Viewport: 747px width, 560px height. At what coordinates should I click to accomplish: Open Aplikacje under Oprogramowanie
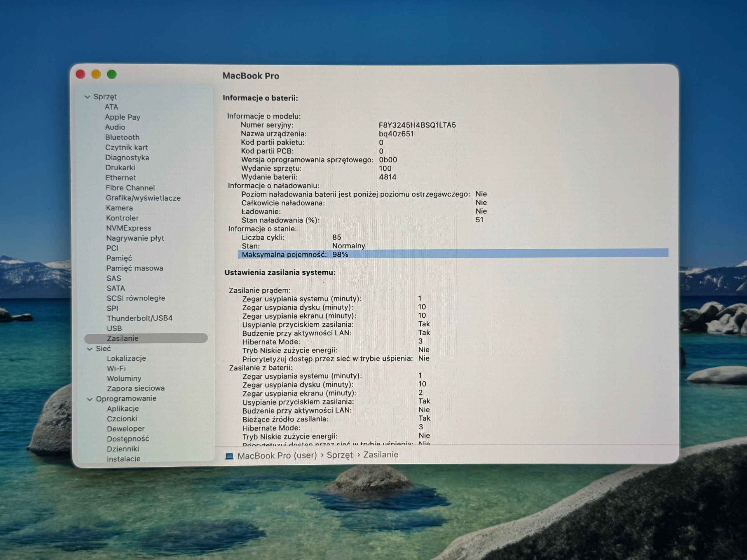coord(123,408)
